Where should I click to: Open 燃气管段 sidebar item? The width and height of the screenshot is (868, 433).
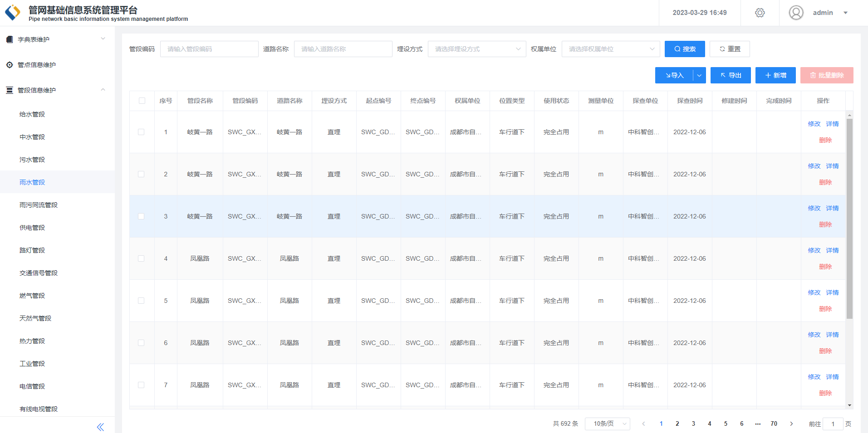click(32, 296)
